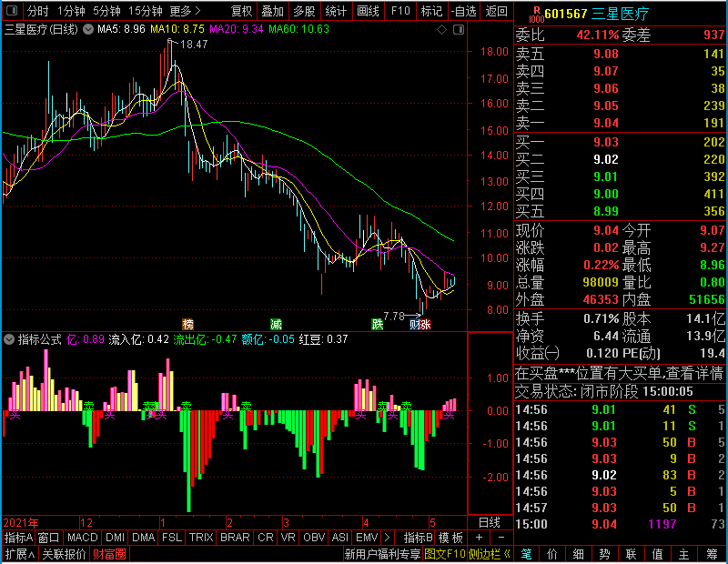
Task: Open the 指标公式 indicator dropdown arrow
Action: pos(9,339)
